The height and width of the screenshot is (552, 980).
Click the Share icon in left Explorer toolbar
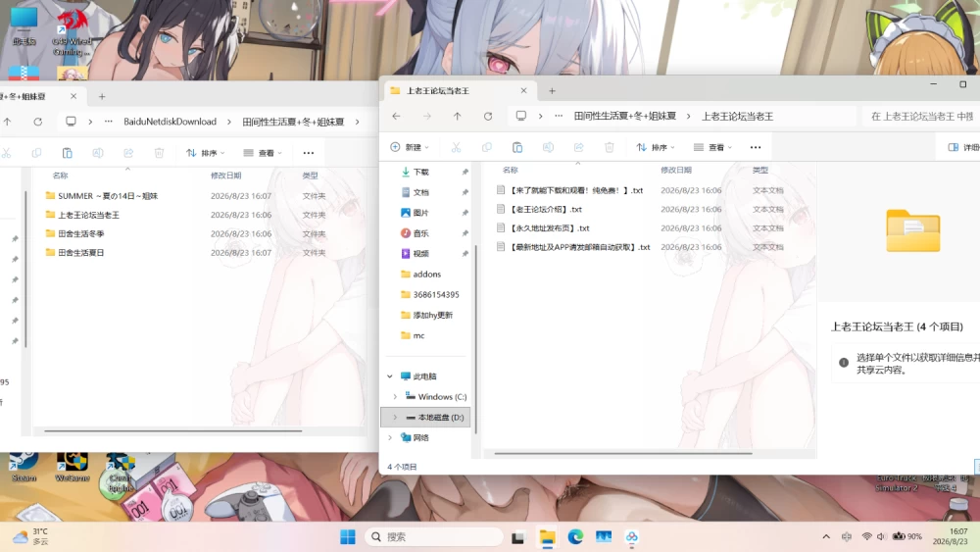[128, 153]
